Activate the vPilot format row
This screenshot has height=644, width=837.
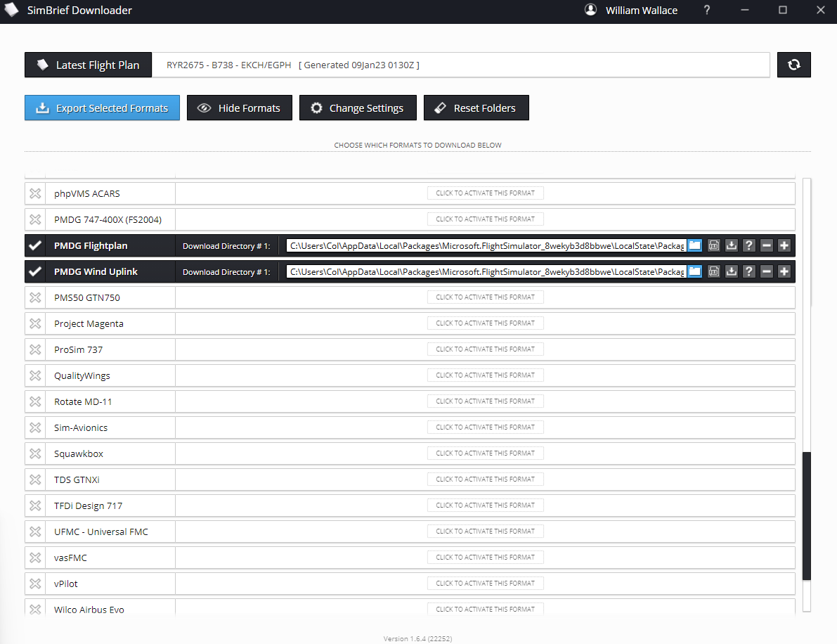pyautogui.click(x=485, y=584)
